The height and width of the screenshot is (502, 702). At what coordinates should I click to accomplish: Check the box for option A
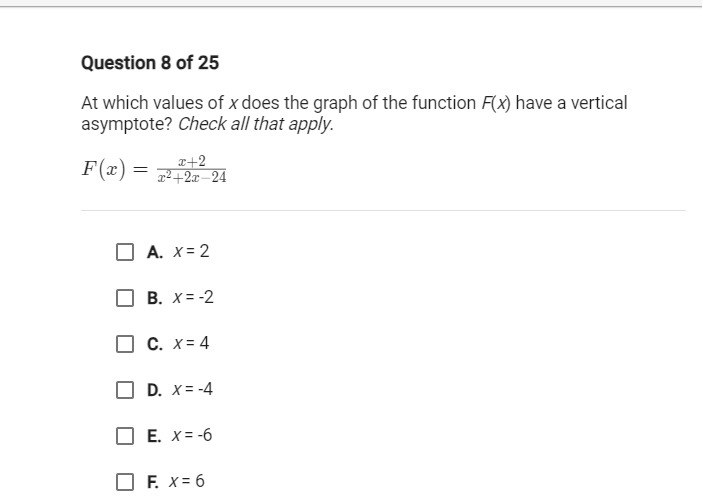(124, 252)
